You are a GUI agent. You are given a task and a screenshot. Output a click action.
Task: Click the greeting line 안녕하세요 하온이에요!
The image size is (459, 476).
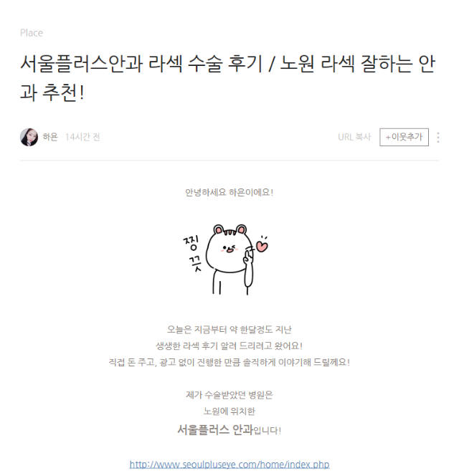229,192
